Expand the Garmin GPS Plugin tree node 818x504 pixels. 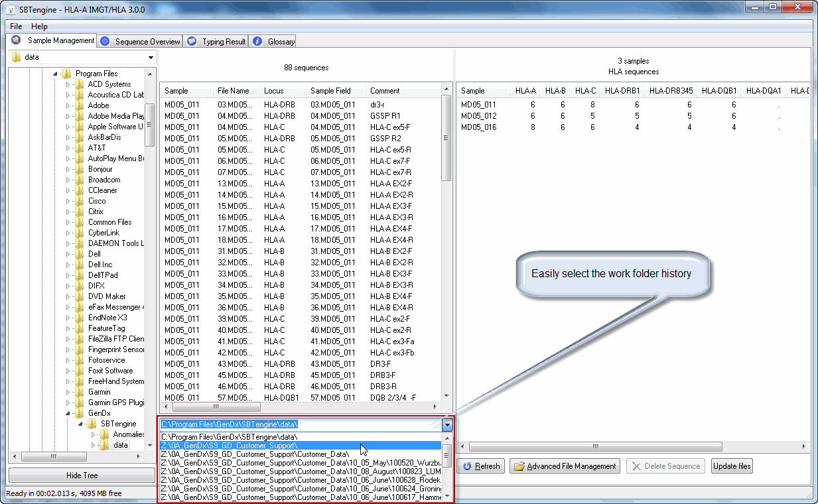(x=68, y=403)
